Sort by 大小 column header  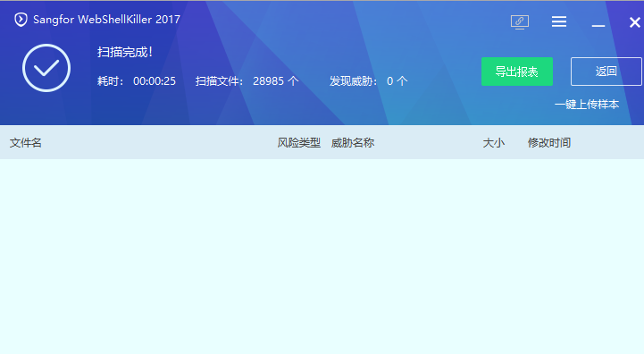click(493, 143)
